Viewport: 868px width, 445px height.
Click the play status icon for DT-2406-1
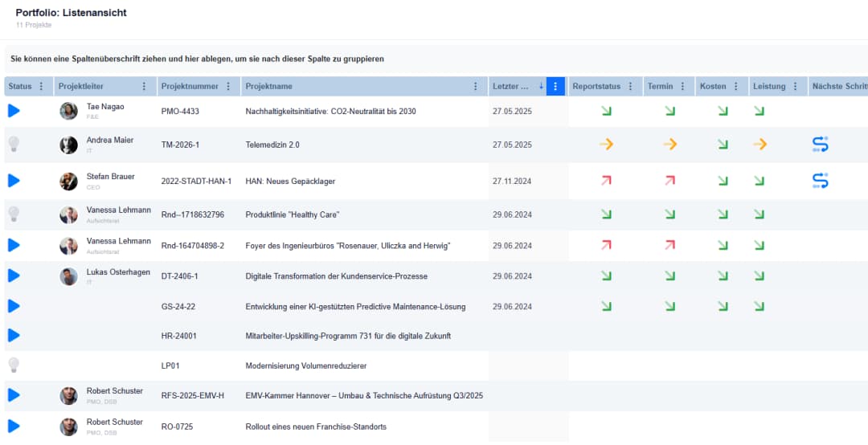[x=14, y=276]
